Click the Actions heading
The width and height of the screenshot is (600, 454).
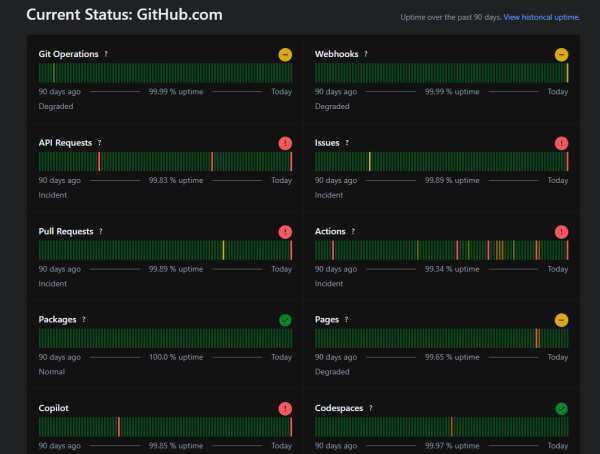tap(330, 231)
